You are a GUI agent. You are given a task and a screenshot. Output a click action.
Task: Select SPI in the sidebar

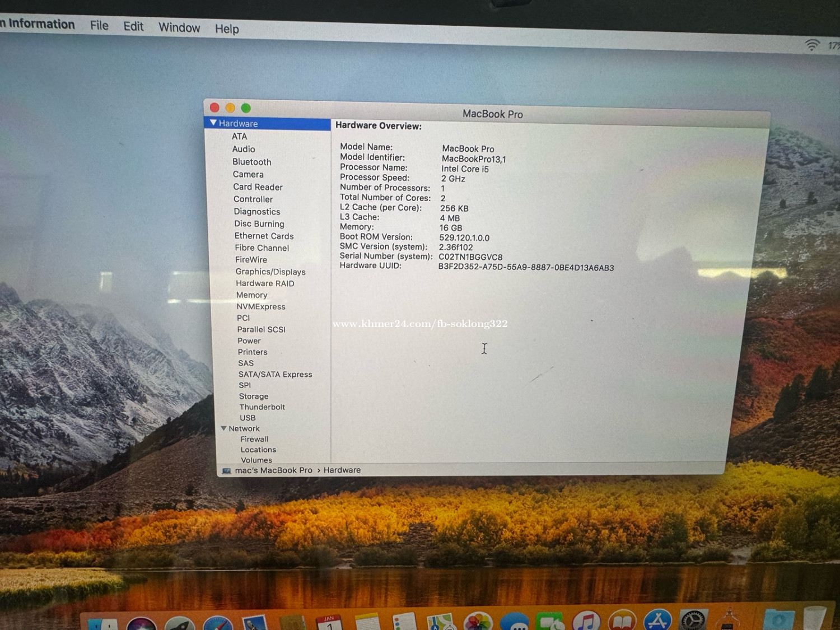tap(245, 385)
